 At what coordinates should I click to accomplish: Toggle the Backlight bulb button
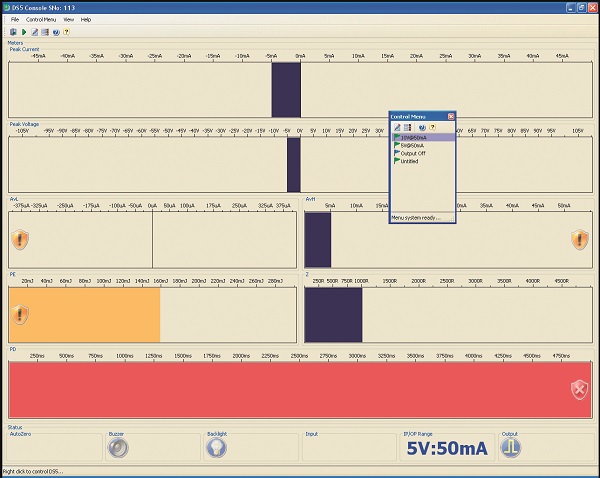pyautogui.click(x=215, y=448)
